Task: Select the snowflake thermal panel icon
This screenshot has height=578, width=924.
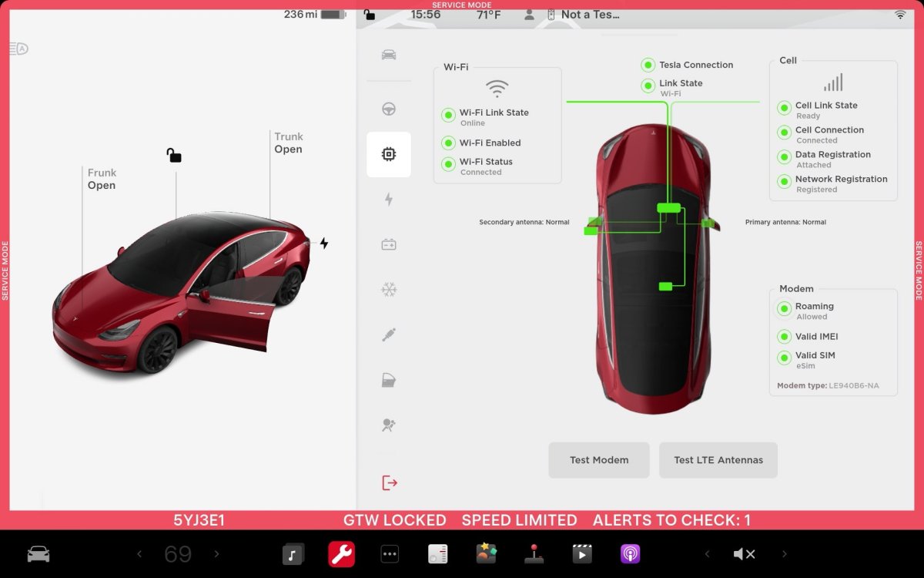Action: tap(389, 289)
